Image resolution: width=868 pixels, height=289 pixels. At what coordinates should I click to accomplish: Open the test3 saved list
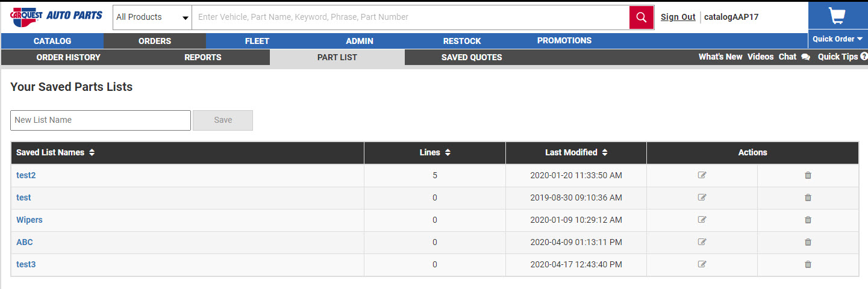click(26, 264)
